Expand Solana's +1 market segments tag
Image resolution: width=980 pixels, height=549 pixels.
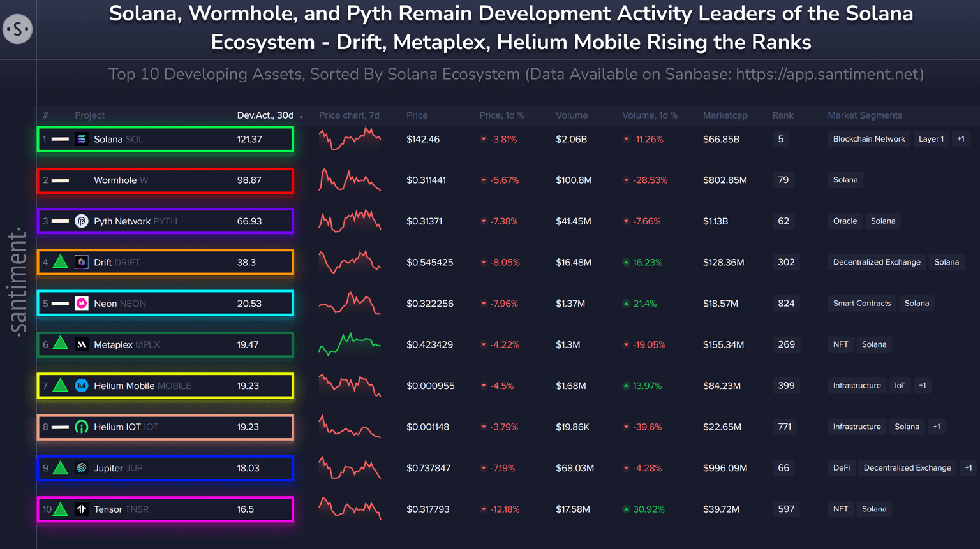coord(960,139)
